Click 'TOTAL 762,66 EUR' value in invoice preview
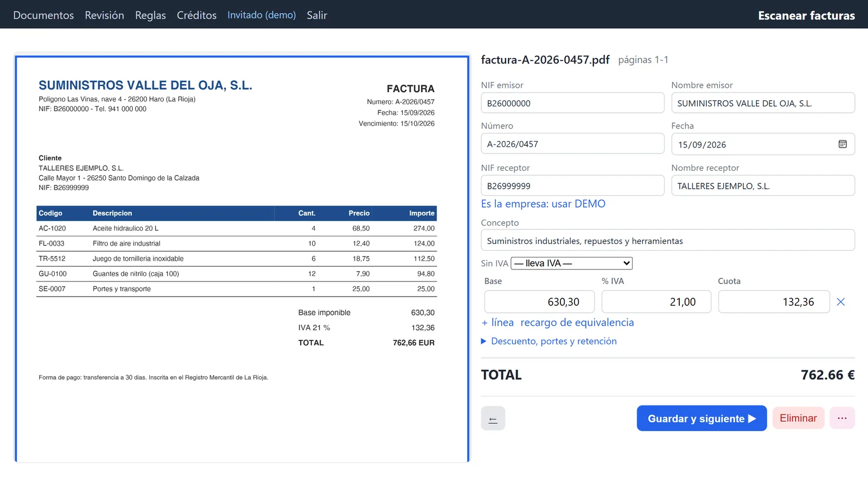This screenshot has width=868, height=488. coord(413,343)
